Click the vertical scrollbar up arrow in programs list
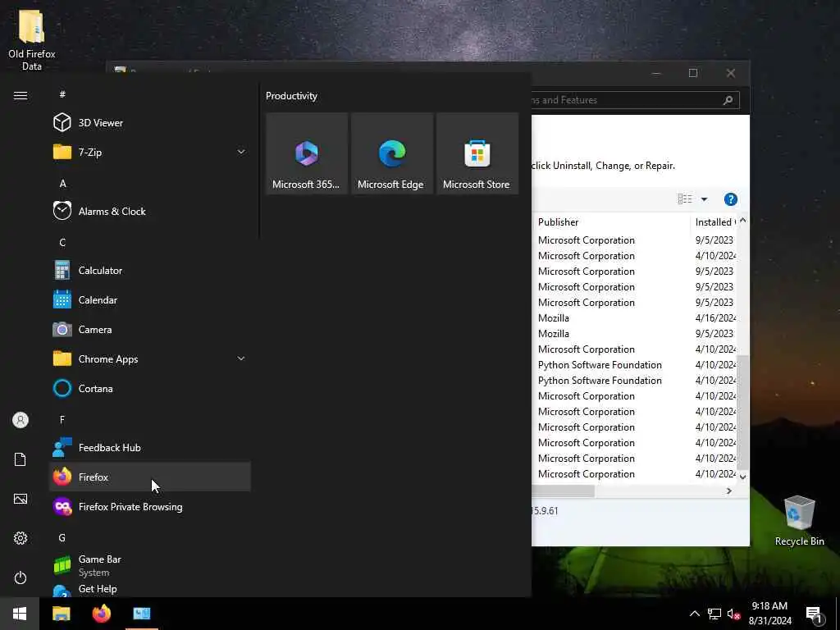Image resolution: width=840 pixels, height=630 pixels. coord(743,220)
